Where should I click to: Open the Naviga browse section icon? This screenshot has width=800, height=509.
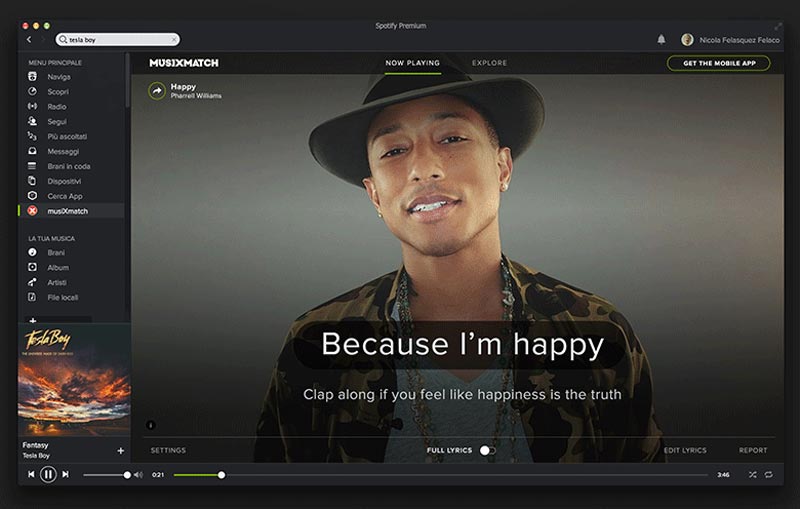(x=32, y=77)
